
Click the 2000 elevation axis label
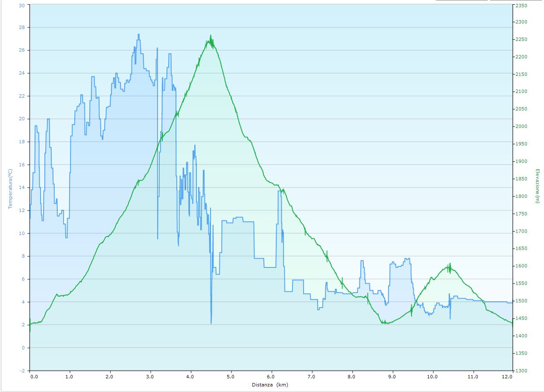521,127
